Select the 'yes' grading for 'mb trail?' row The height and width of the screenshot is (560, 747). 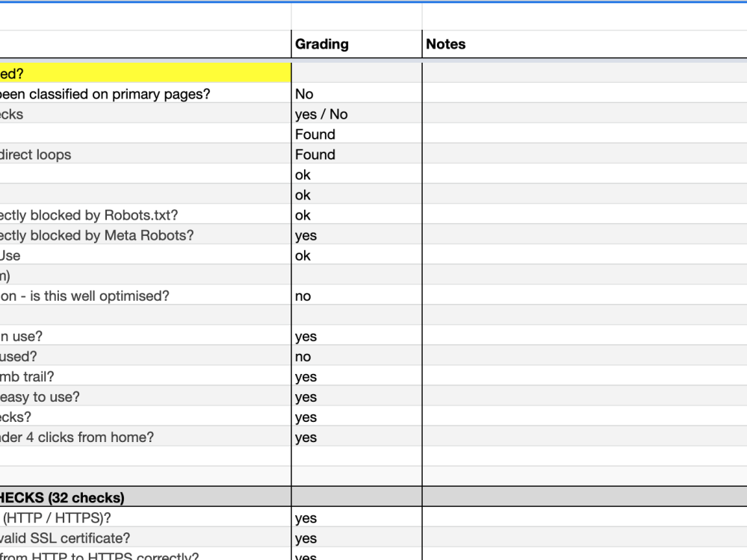tap(356, 376)
